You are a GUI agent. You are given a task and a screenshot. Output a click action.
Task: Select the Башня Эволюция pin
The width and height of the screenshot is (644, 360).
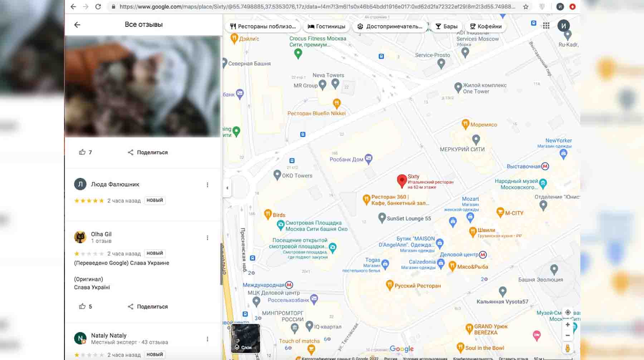(554, 269)
